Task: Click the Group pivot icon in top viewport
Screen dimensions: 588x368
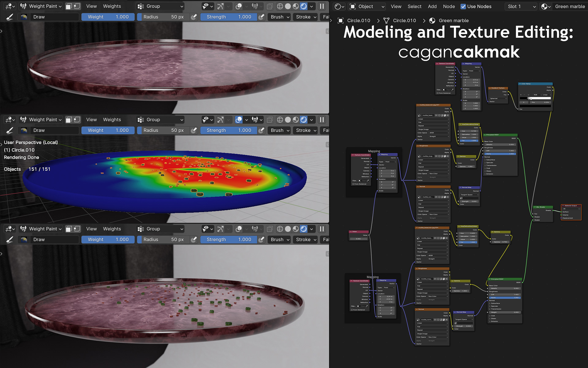Action: (141, 6)
